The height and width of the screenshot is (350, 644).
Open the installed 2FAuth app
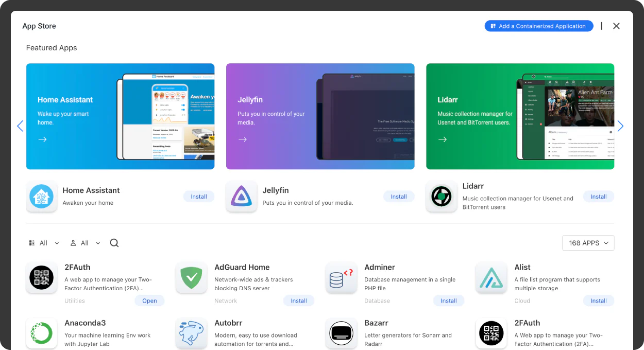[149, 301]
